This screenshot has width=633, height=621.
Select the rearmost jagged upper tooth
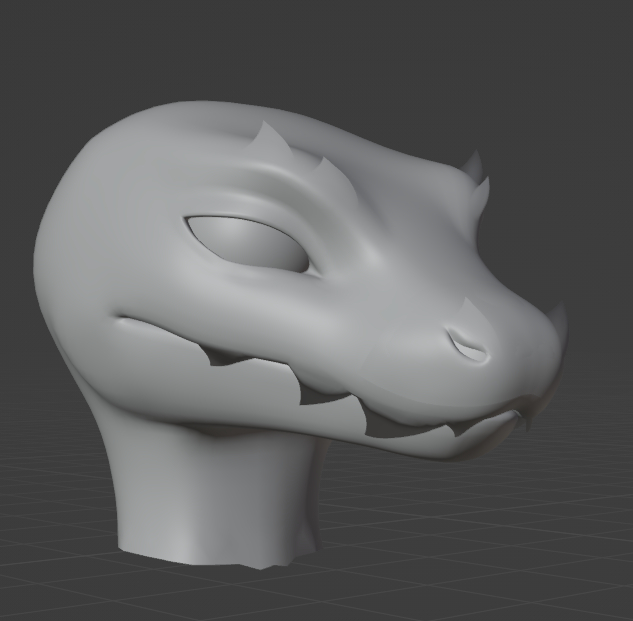[x=215, y=355]
